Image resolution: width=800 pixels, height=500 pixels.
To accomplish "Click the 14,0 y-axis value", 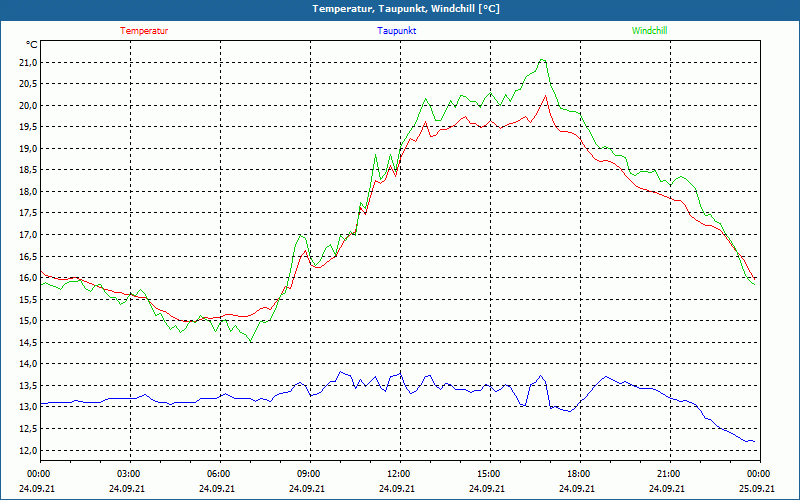I will 28,364.
